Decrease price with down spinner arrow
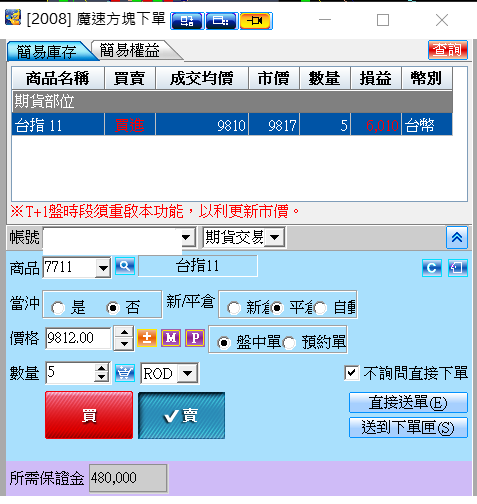 (124, 344)
